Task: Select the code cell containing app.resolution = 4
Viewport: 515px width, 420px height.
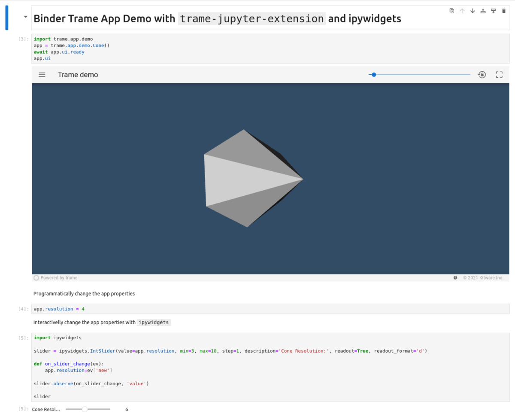Action: 270,309
